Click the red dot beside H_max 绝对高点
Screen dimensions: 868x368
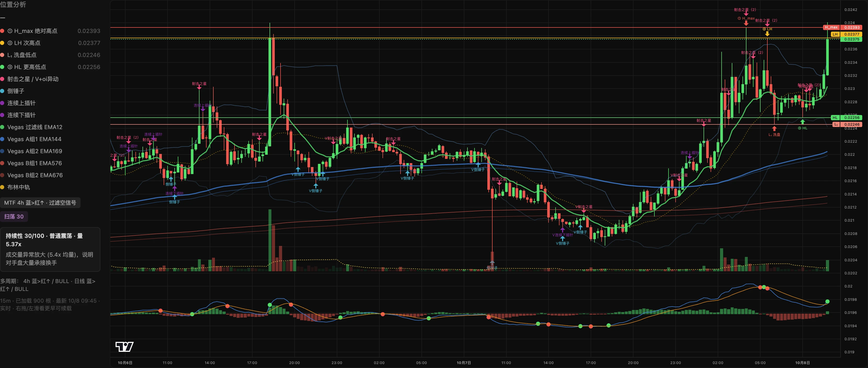click(2, 31)
